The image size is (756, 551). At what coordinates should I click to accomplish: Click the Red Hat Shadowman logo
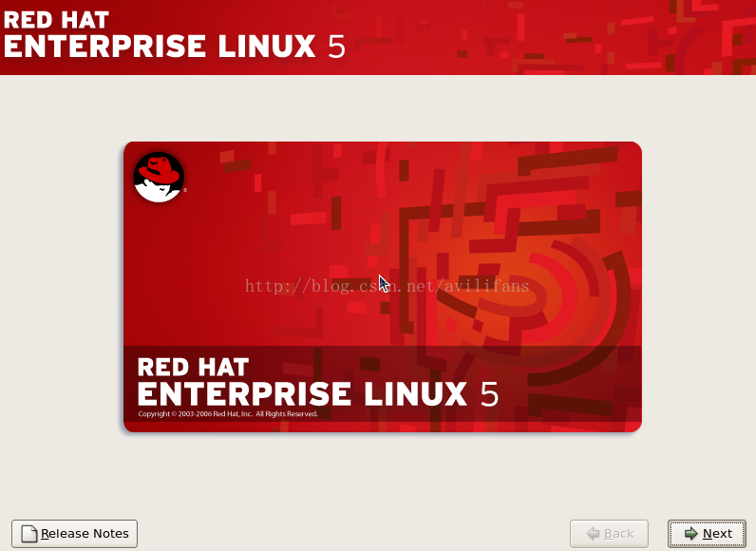pyautogui.click(x=159, y=177)
